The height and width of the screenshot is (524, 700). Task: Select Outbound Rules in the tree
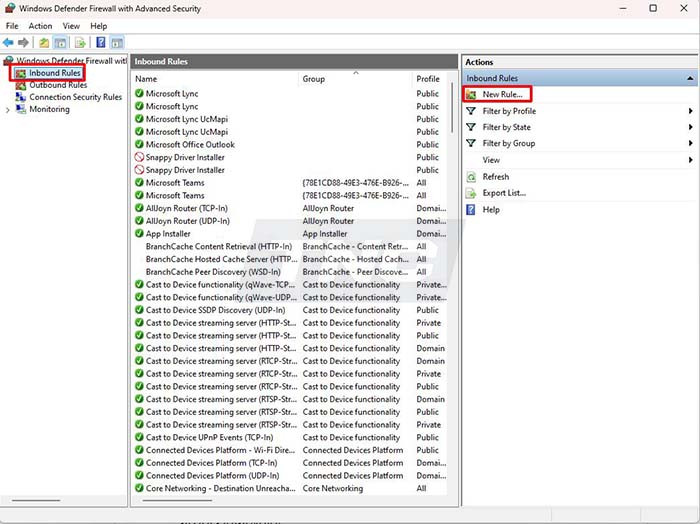58,85
